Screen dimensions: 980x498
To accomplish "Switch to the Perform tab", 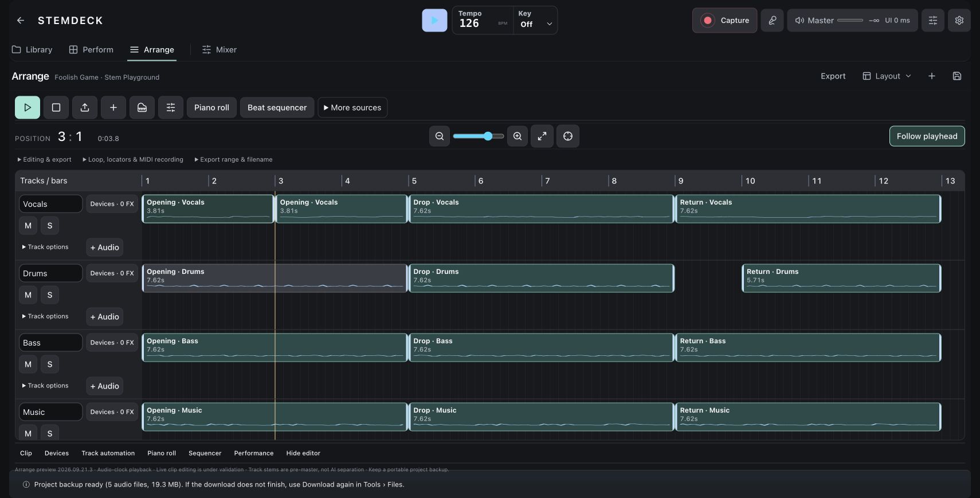I will 91,50.
